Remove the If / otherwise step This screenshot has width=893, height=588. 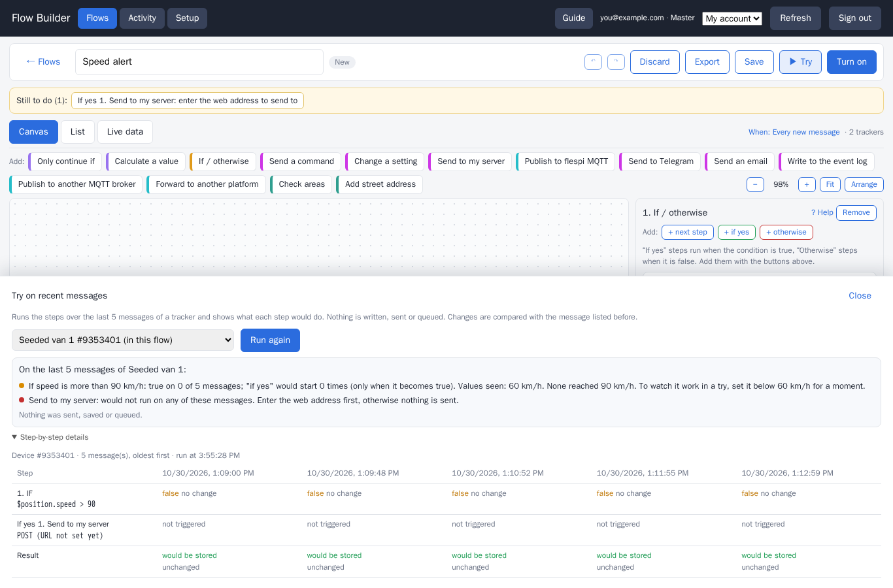pos(856,213)
